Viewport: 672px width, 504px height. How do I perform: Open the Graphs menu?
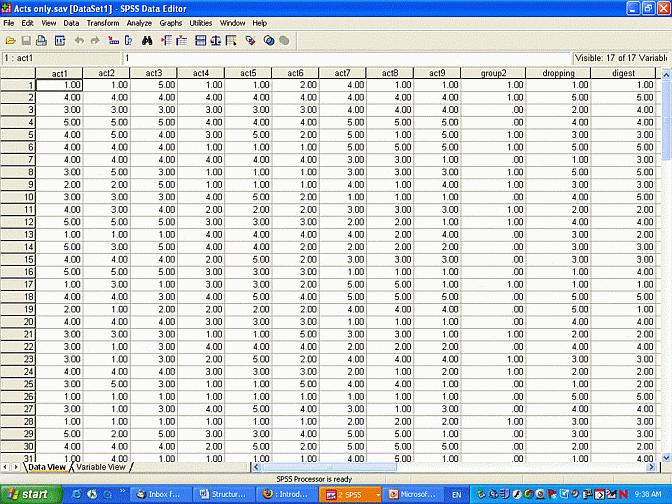click(x=171, y=23)
